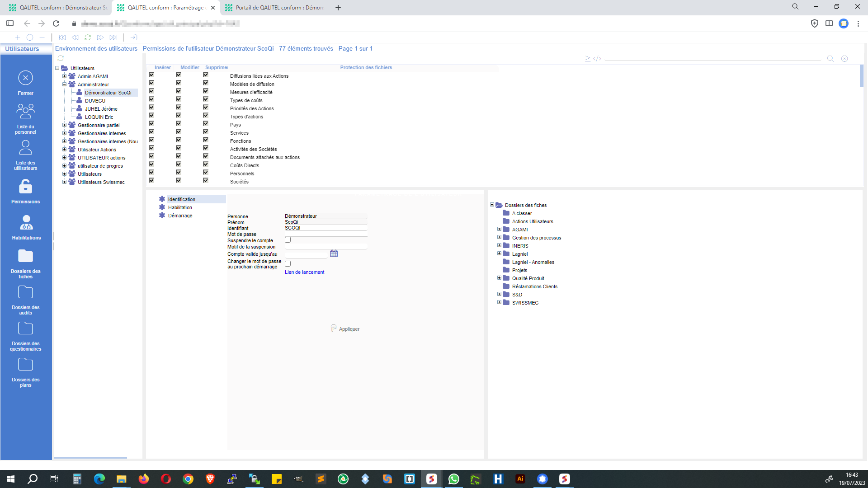
Task: Reload the browser page
Action: pyautogui.click(x=56, y=23)
